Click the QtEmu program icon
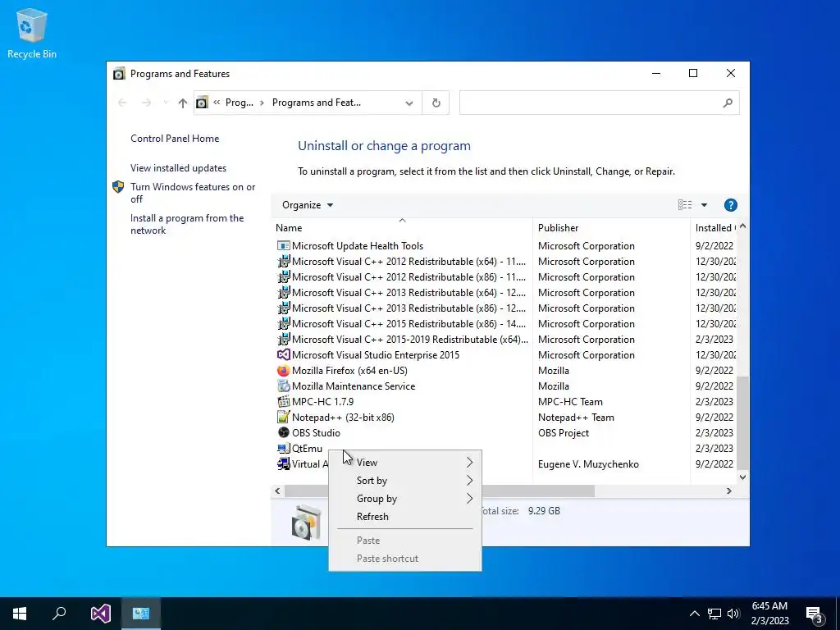 (283, 448)
